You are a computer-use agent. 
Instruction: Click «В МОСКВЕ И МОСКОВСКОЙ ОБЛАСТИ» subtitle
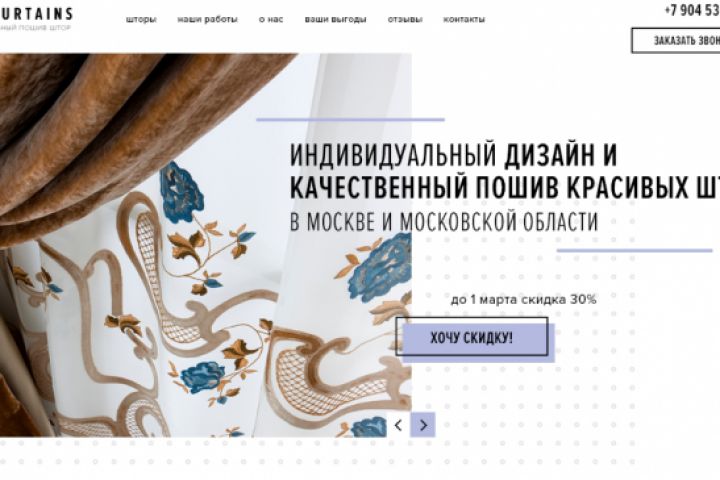coord(444,221)
